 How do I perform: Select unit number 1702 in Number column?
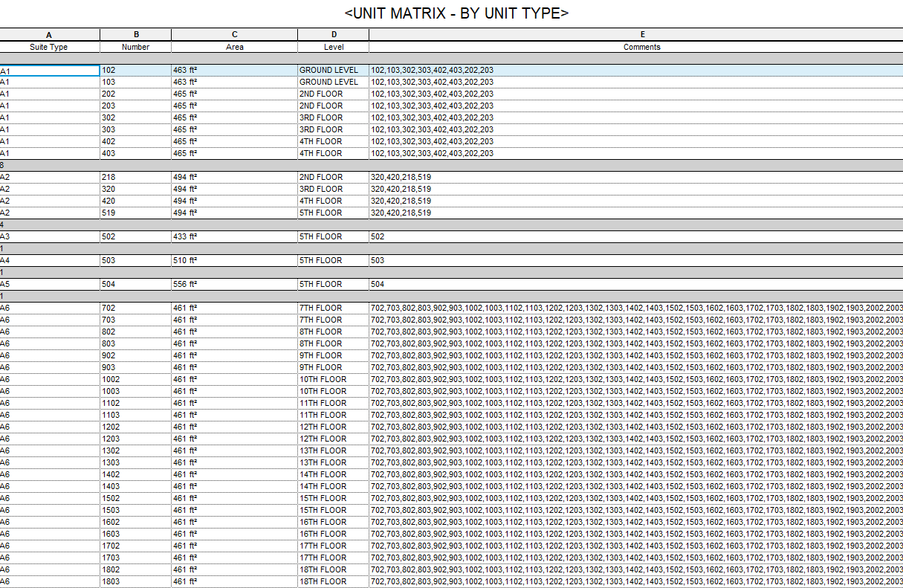[x=136, y=546]
